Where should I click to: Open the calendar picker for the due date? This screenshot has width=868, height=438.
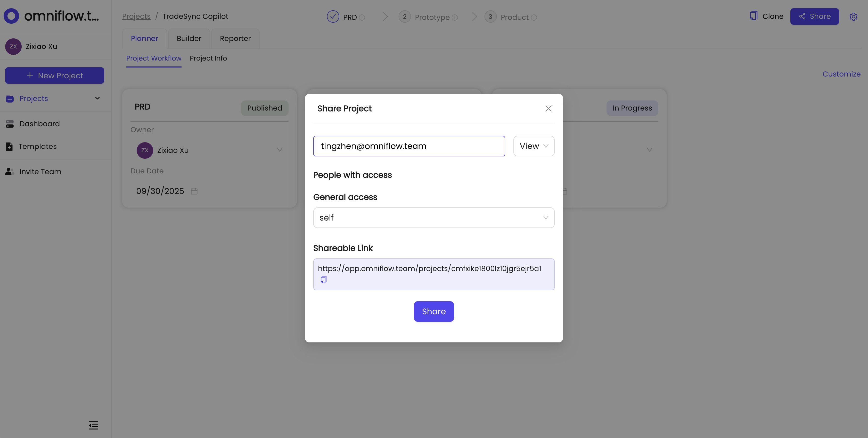[194, 191]
